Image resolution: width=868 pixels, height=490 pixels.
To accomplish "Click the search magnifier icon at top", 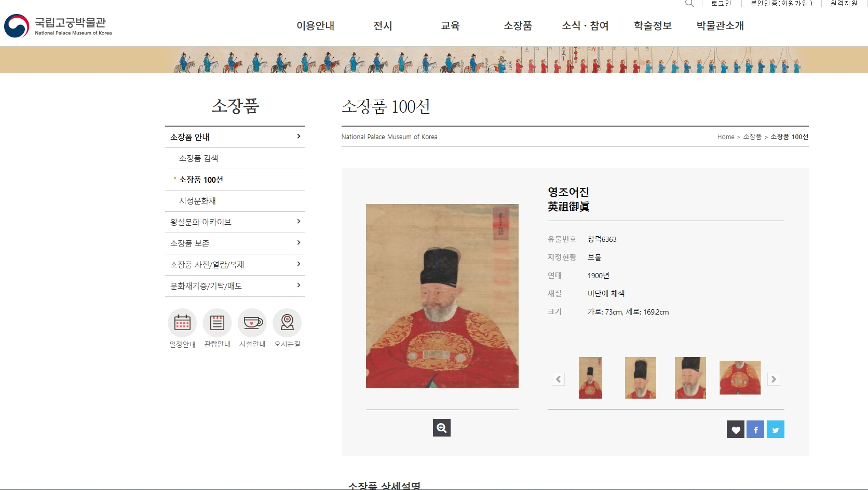I will (689, 3).
